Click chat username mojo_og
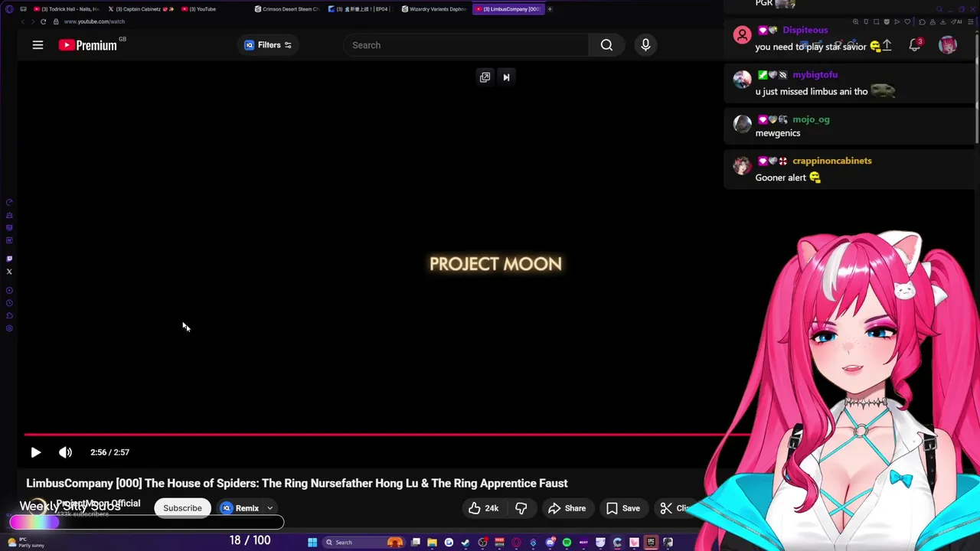 [x=811, y=119]
